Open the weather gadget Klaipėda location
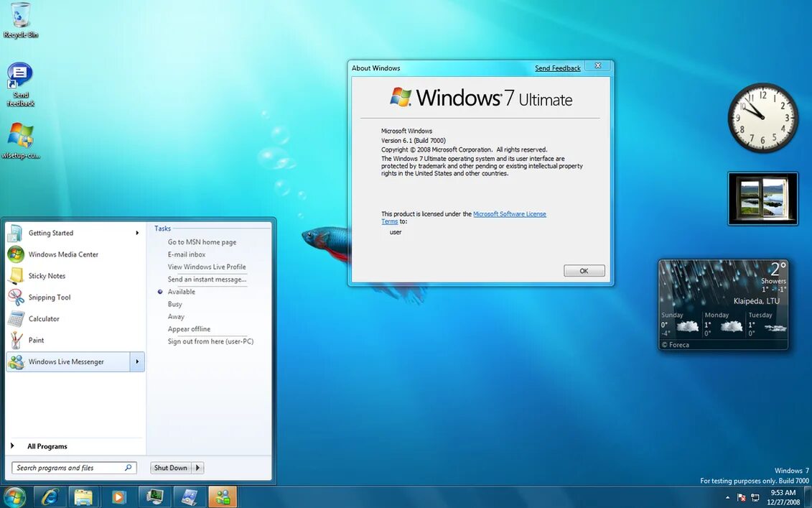The width and height of the screenshot is (812, 508). coord(756,301)
